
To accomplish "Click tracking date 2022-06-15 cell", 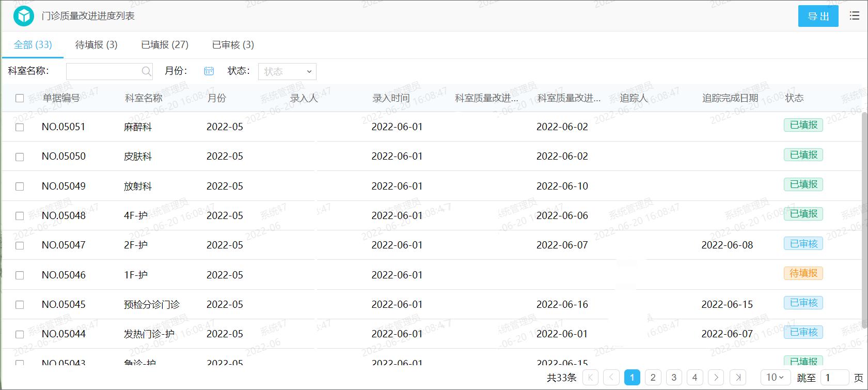I will [727, 305].
